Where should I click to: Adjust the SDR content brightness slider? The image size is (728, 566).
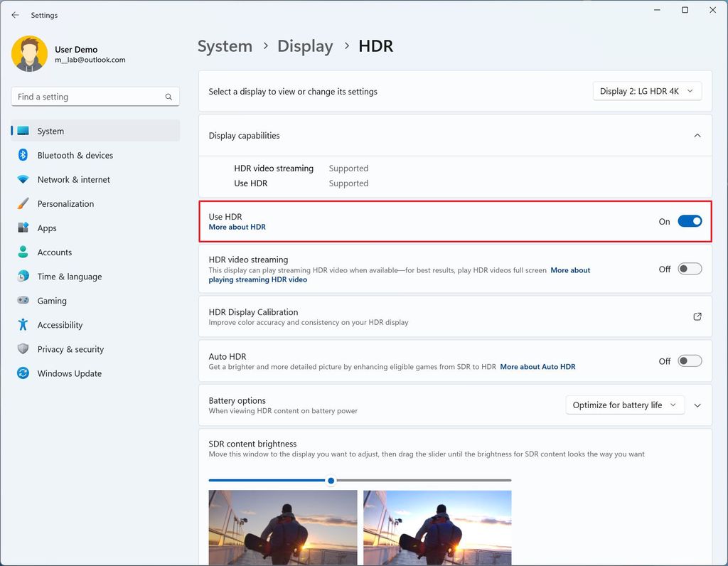pyautogui.click(x=330, y=480)
